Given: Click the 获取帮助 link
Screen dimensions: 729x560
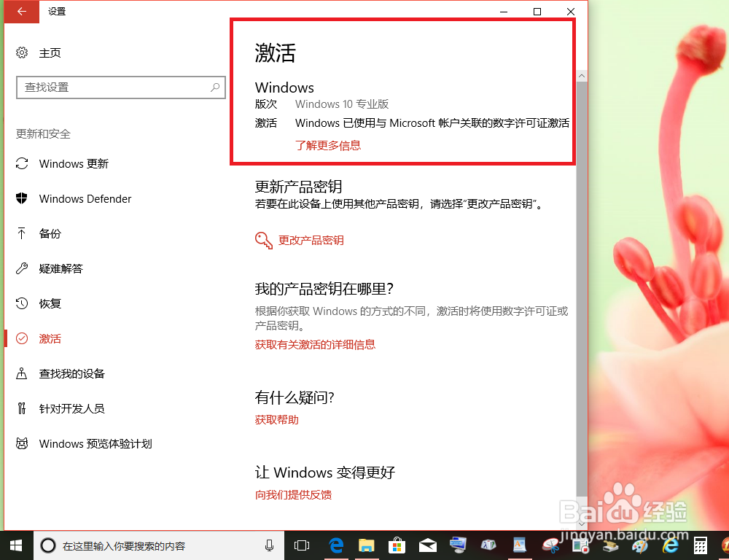Looking at the screenshot, I should pos(276,420).
